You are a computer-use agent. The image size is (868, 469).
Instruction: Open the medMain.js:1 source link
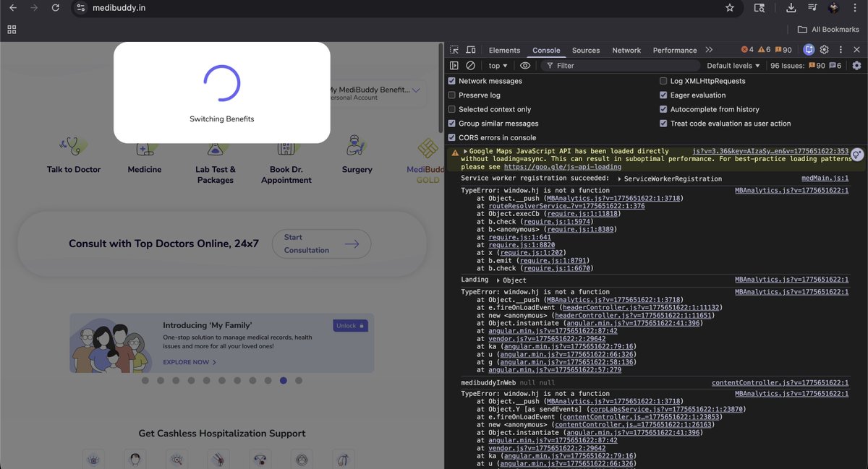825,178
